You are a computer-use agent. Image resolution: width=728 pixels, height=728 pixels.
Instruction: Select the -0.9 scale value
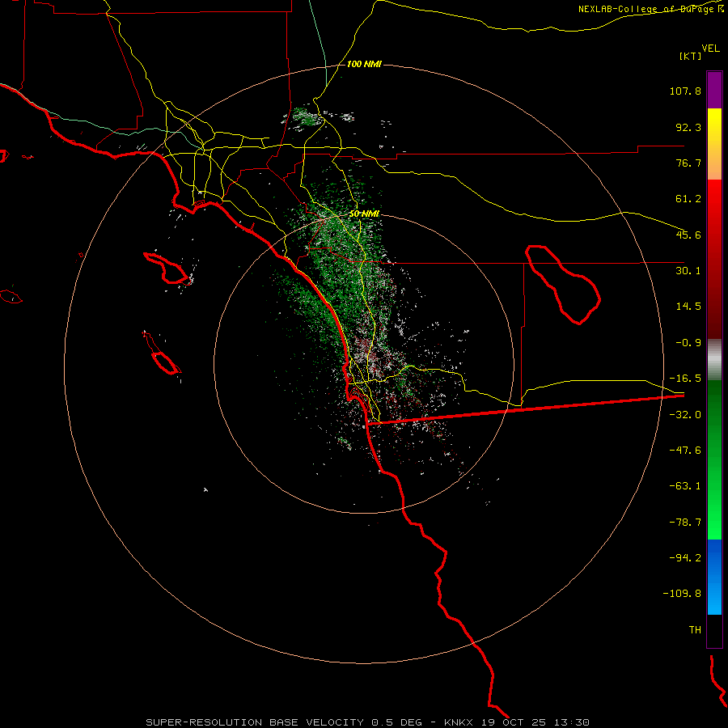coord(688,343)
